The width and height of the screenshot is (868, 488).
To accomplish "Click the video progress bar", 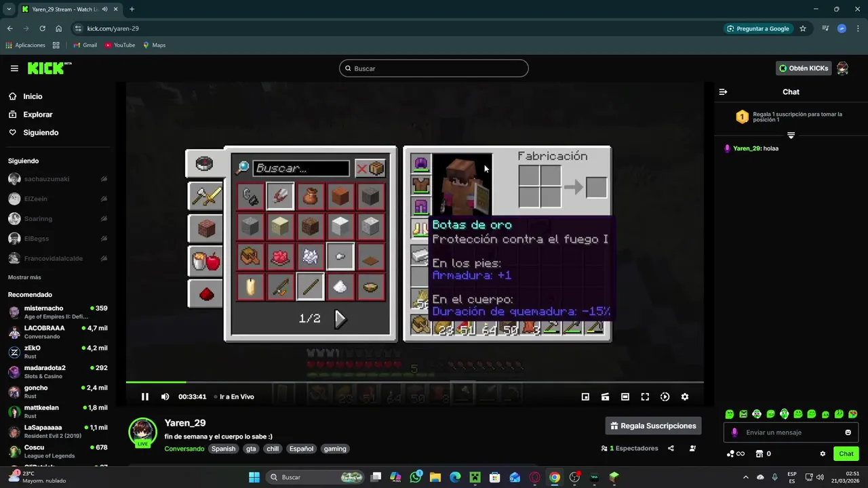I will 414,382.
